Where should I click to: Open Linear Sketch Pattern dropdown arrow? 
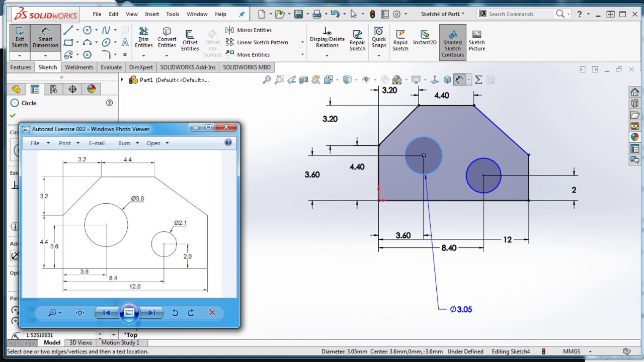tap(302, 43)
